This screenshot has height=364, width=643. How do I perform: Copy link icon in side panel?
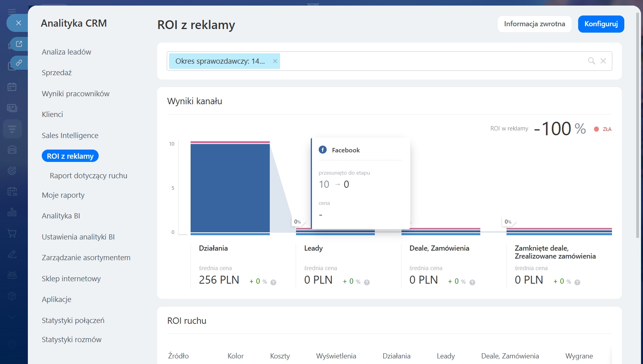click(19, 63)
